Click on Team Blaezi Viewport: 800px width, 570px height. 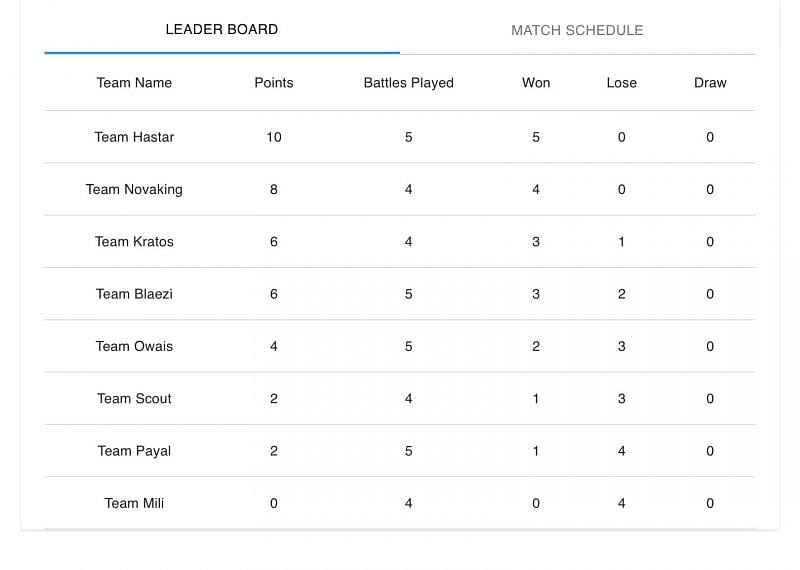click(x=134, y=294)
